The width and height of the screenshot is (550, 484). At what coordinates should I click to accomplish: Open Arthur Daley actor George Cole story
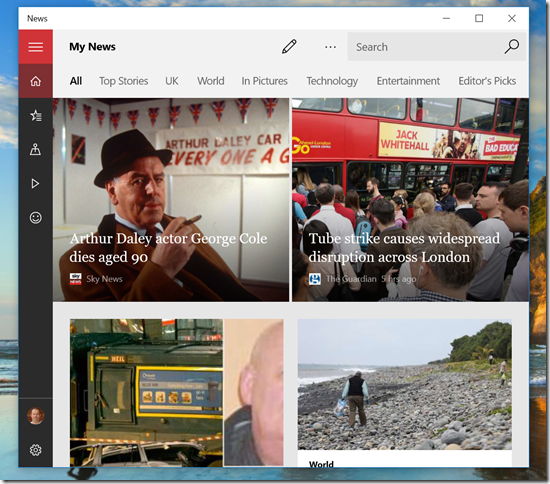[171, 200]
